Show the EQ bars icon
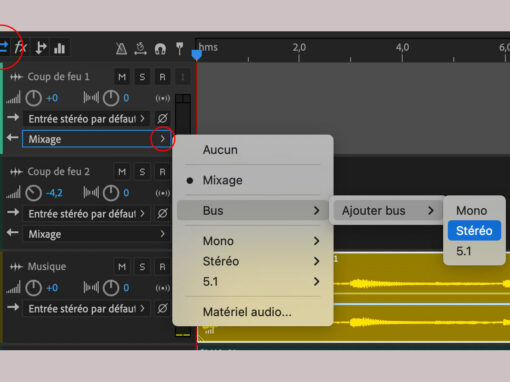This screenshot has height=382, width=510. pyautogui.click(x=60, y=48)
